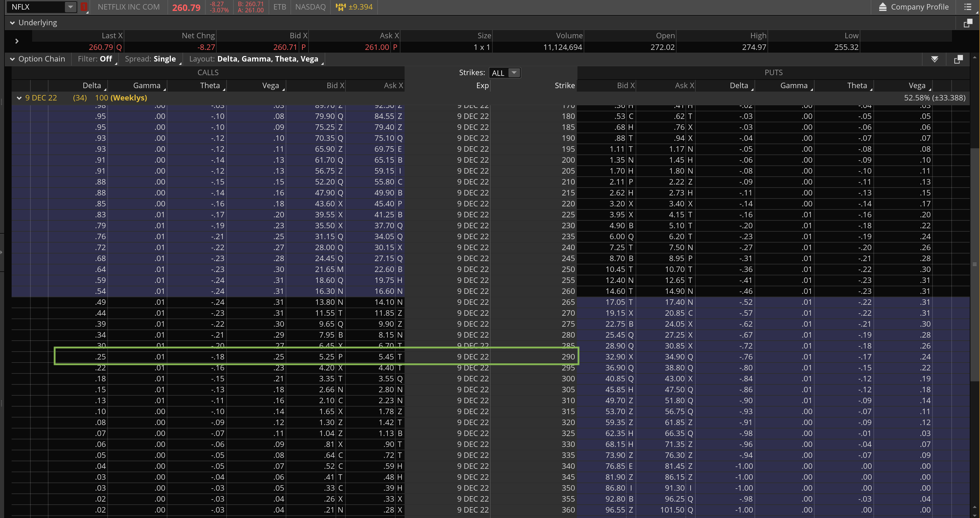Viewport: 980px width, 518px height.
Task: Click the scroll-up arrow at top of scrollbar
Action: click(974, 57)
